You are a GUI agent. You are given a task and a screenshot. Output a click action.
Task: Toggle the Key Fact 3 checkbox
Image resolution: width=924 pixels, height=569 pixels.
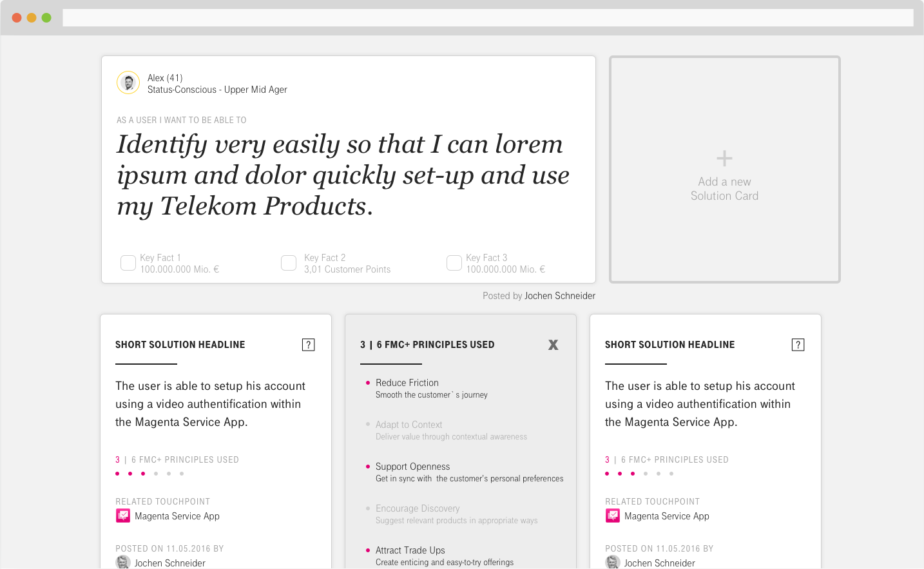point(454,263)
